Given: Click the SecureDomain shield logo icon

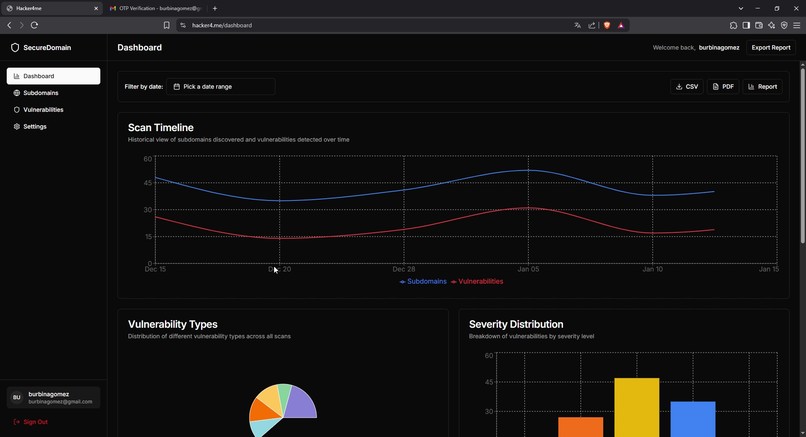Looking at the screenshot, I should click(15, 47).
